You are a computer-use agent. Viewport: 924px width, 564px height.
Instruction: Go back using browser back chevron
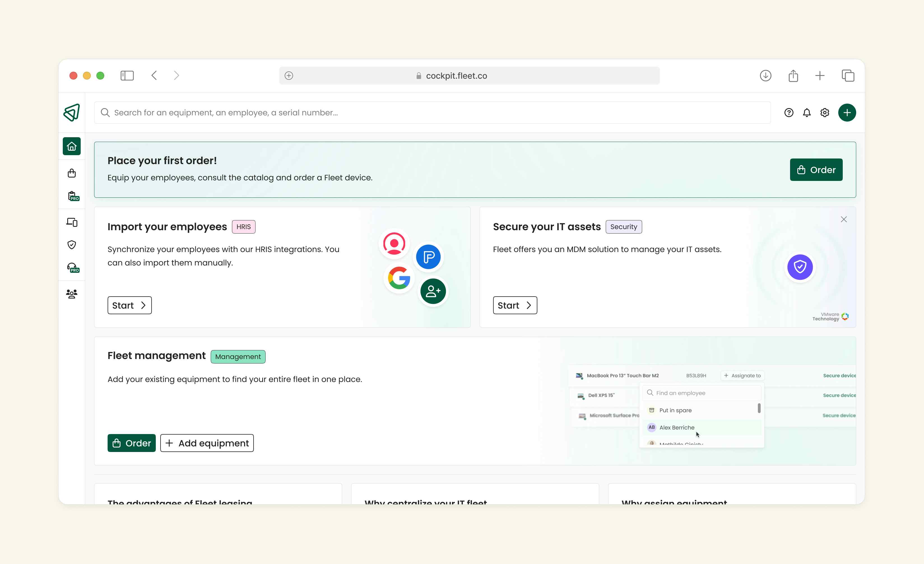coord(154,76)
